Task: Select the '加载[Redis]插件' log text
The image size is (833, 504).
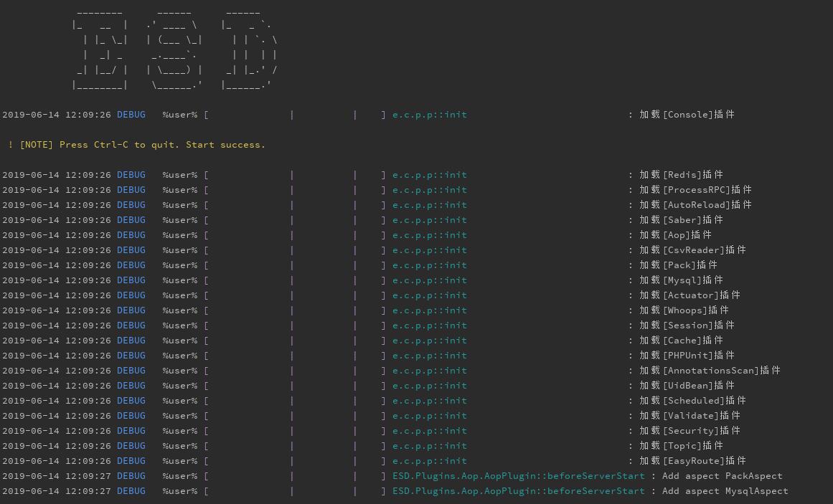Action: [x=680, y=175]
